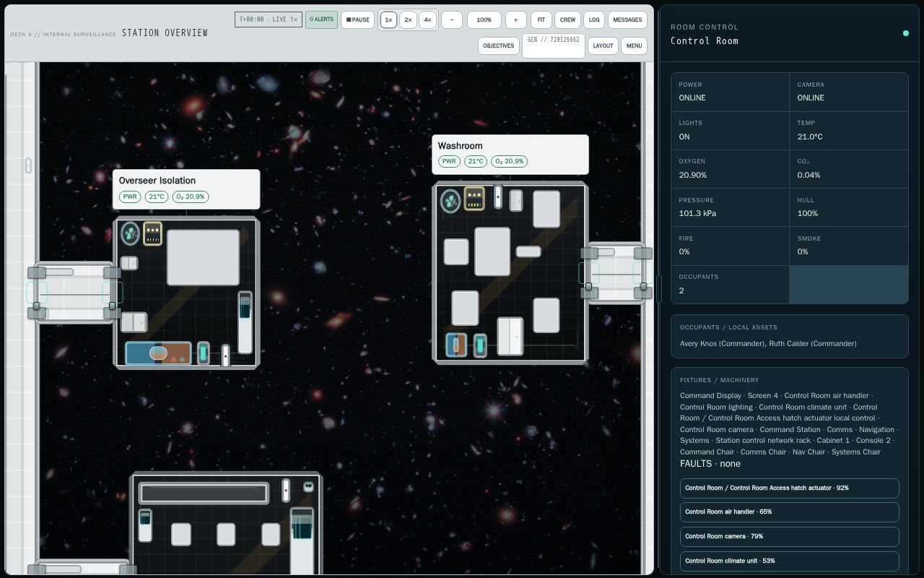
Task: Select the hatch on the Washroom's right wall
Action: pos(616,273)
